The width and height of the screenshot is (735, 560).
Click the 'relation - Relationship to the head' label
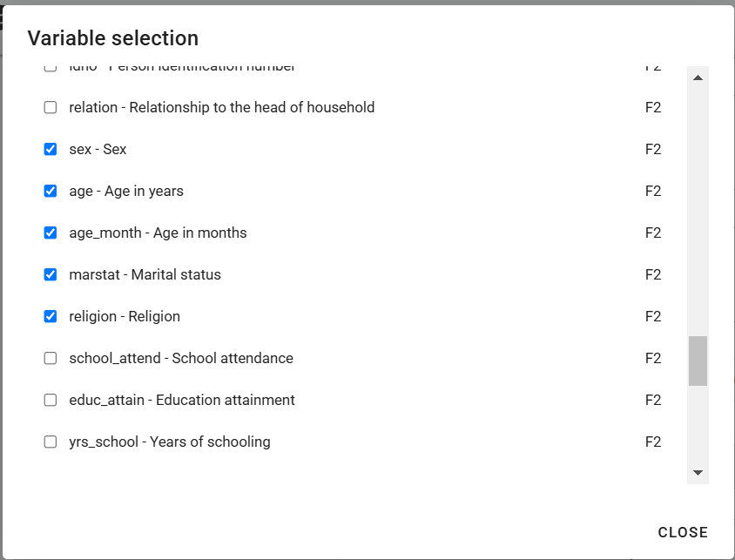[222, 108]
